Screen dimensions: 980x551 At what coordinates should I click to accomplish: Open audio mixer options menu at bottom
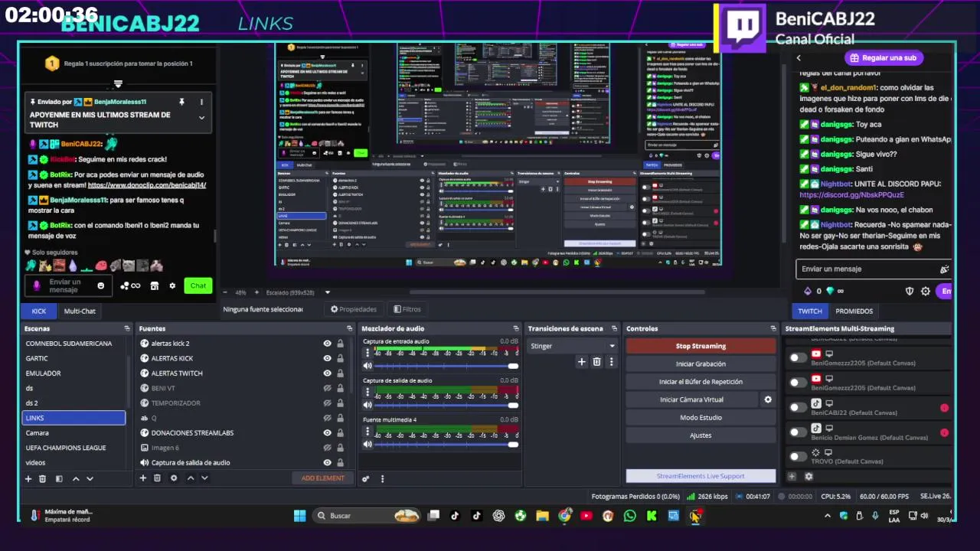pyautogui.click(x=382, y=478)
